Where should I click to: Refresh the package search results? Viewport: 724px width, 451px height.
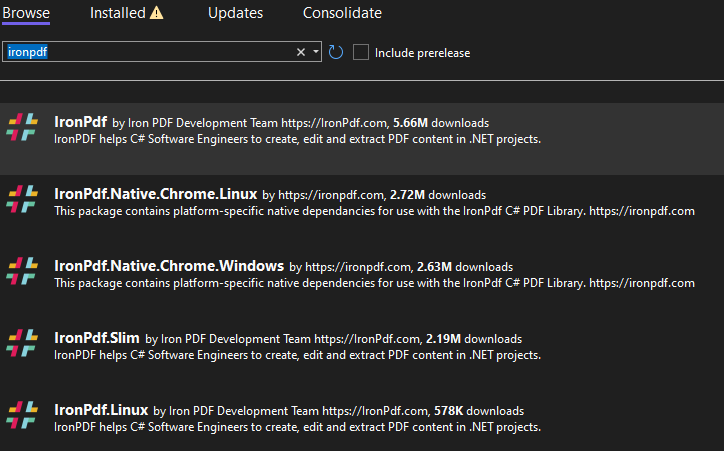(336, 52)
